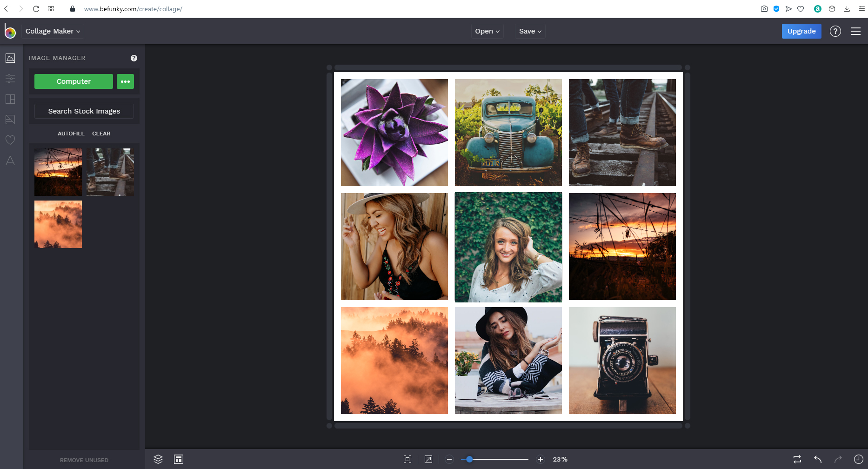The image size is (868, 469).
Task: Click REMOVE UNUSED at panel bottom
Action: (84, 460)
